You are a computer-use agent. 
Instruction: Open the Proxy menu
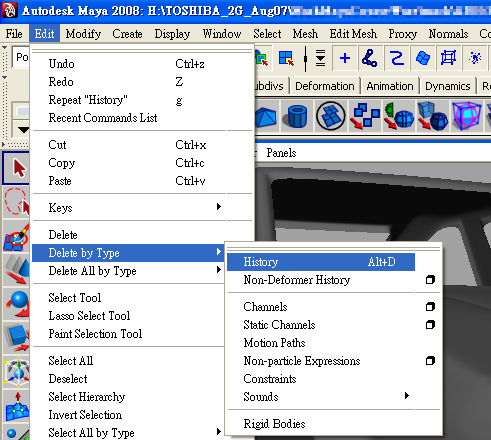pos(402,34)
